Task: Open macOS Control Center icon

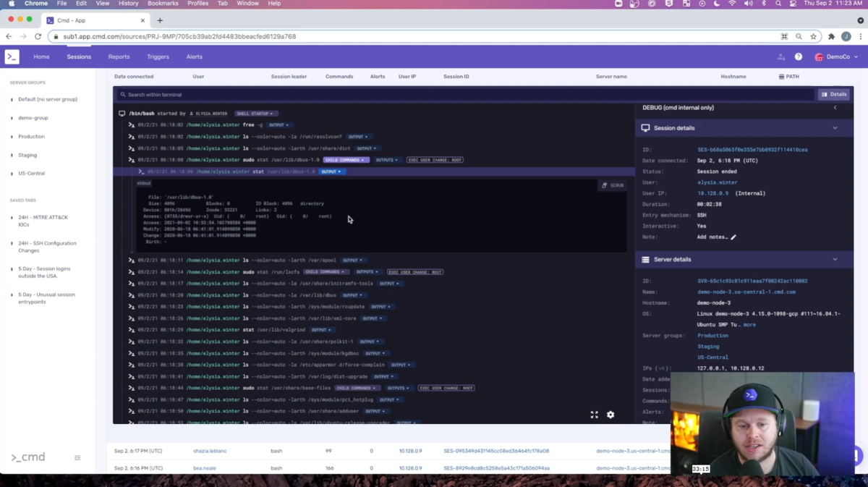Action: 793,4
